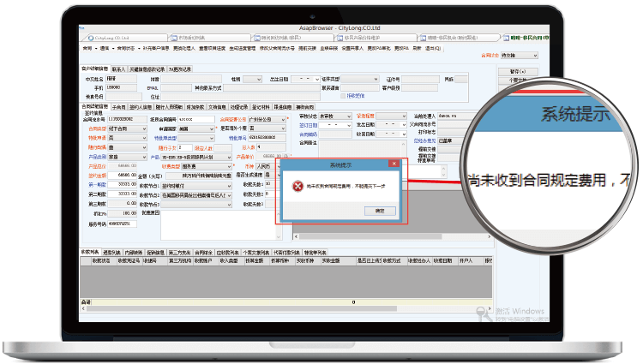Select the 客户详细信息 tab
This screenshot has width=643, height=364.
94,69
